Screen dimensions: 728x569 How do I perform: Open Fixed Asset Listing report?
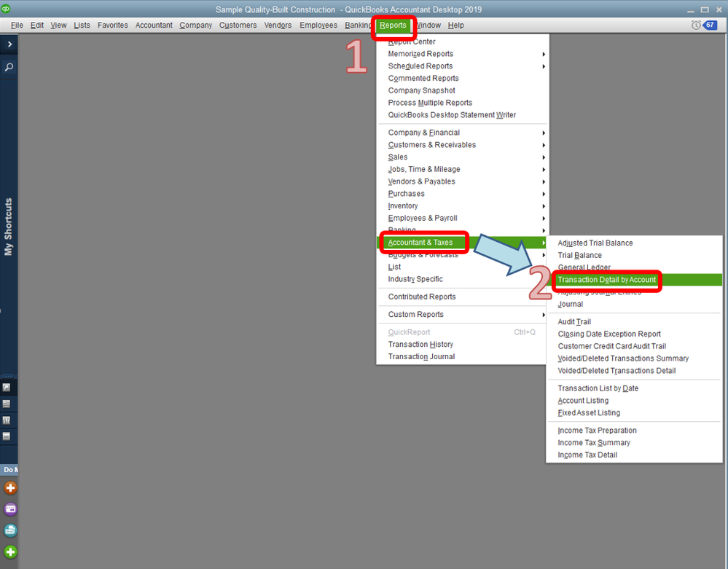click(x=588, y=412)
